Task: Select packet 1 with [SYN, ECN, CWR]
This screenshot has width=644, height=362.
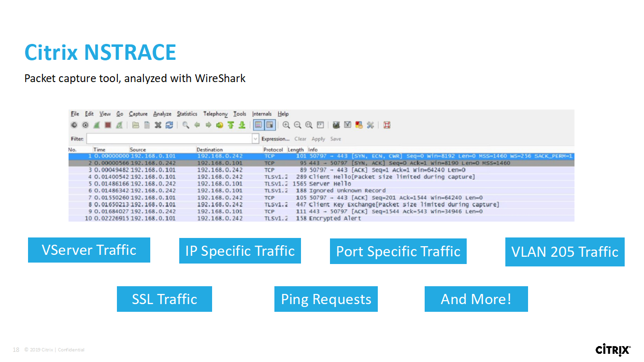Action: pos(321,156)
